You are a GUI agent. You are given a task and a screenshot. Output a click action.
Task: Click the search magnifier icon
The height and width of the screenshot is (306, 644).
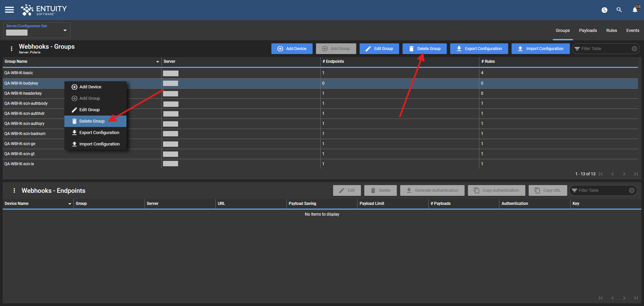click(x=619, y=10)
